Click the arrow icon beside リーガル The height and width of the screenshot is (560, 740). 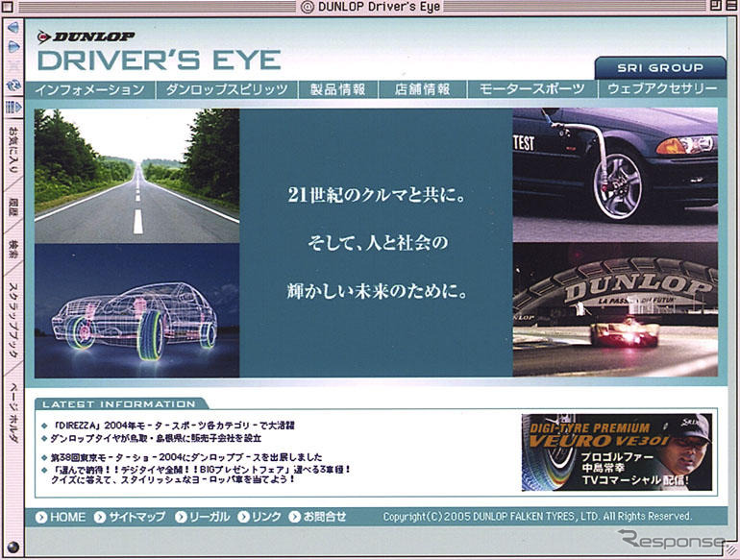[x=182, y=517]
